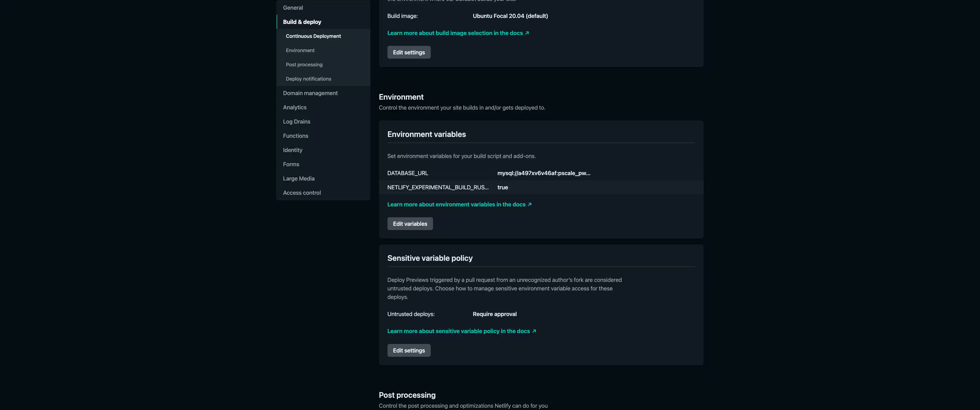Click Edit settings under Sensitive variable policy
The image size is (980, 410).
409,351
